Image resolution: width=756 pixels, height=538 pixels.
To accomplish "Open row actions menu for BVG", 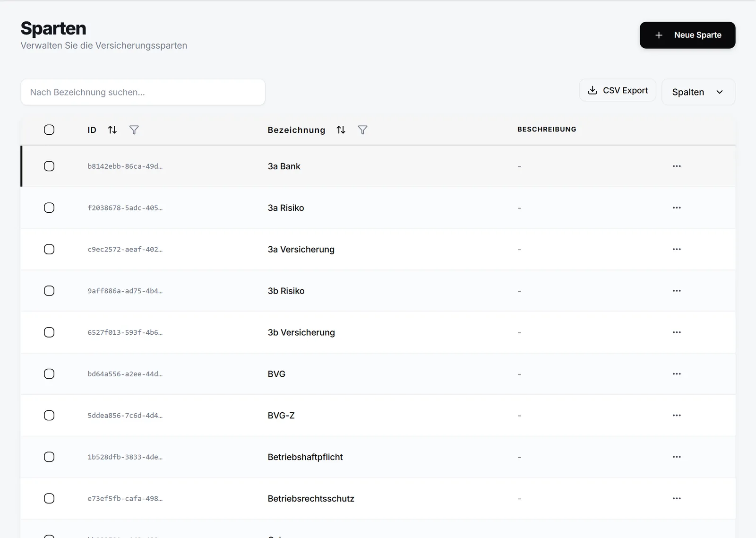I will (x=677, y=374).
